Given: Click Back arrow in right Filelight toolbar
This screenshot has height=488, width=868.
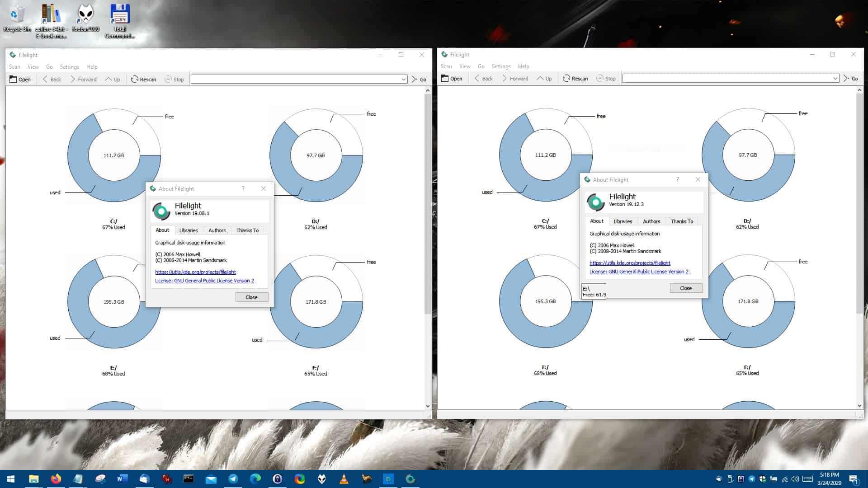Looking at the screenshot, I should [x=477, y=79].
